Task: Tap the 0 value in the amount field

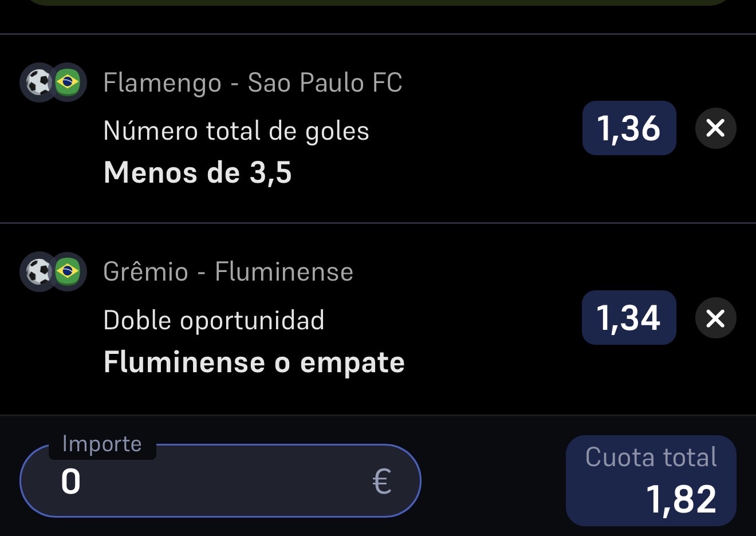Action: coord(71,482)
